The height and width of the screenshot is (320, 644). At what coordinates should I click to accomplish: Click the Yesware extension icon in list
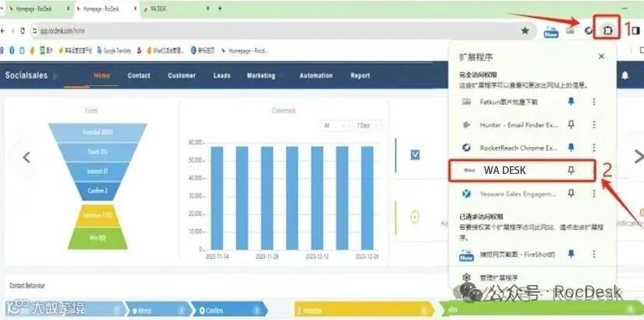coord(466,194)
